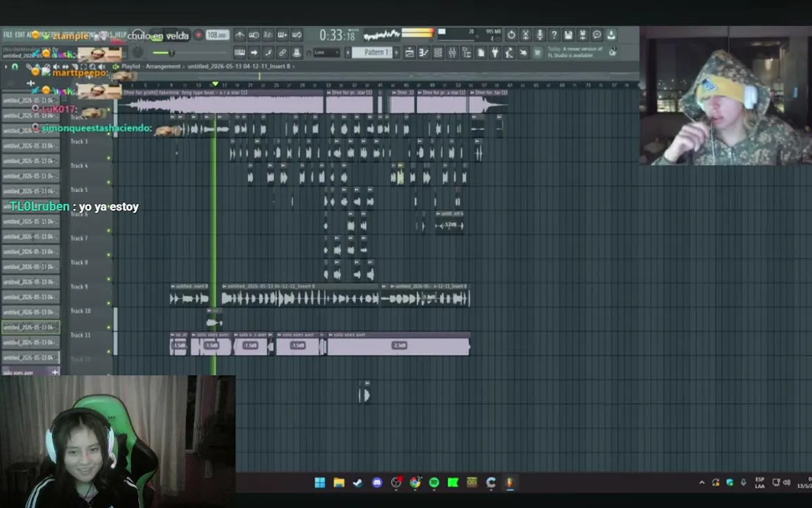This screenshot has height=508, width=812.
Task: Click the microphone recording icon
Action: (540, 35)
